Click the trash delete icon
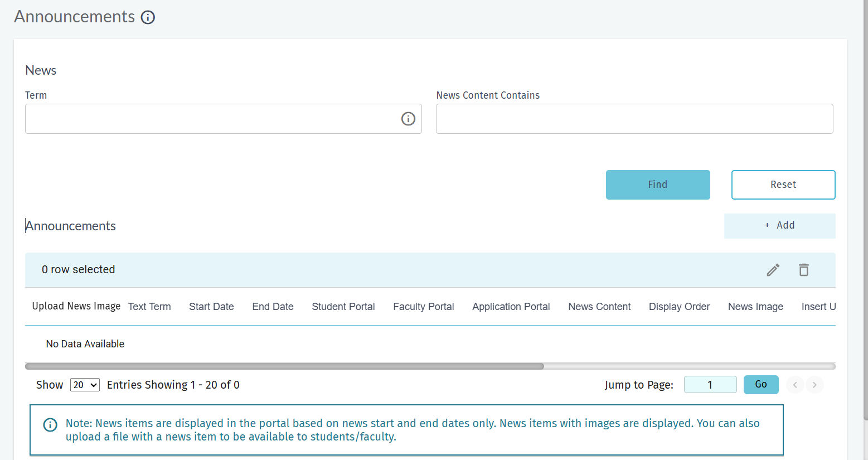 coord(804,270)
